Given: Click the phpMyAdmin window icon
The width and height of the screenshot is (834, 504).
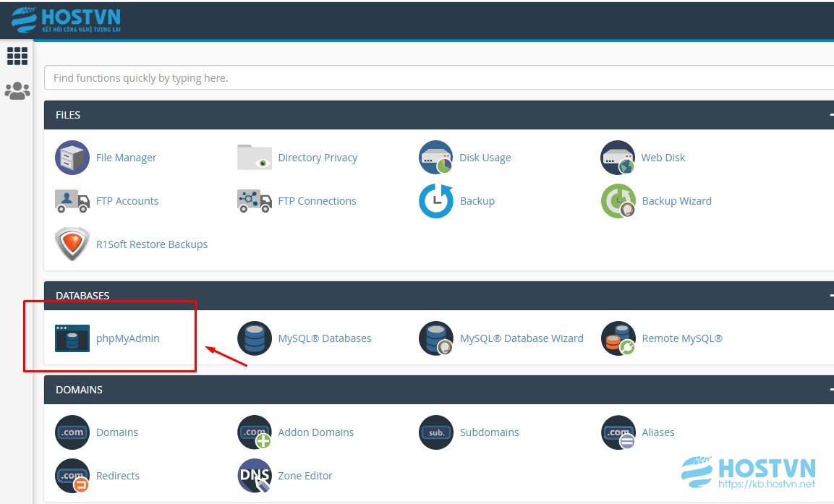Looking at the screenshot, I should pyautogui.click(x=72, y=338).
